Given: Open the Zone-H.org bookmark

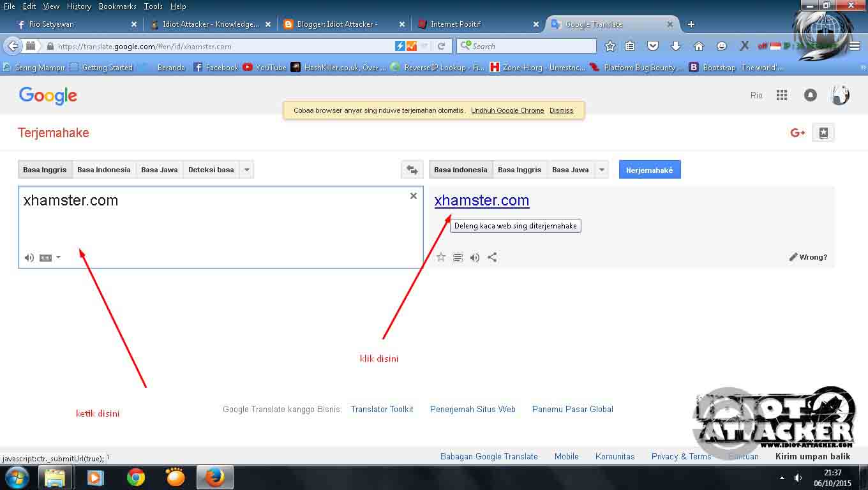Looking at the screenshot, I should click(537, 67).
